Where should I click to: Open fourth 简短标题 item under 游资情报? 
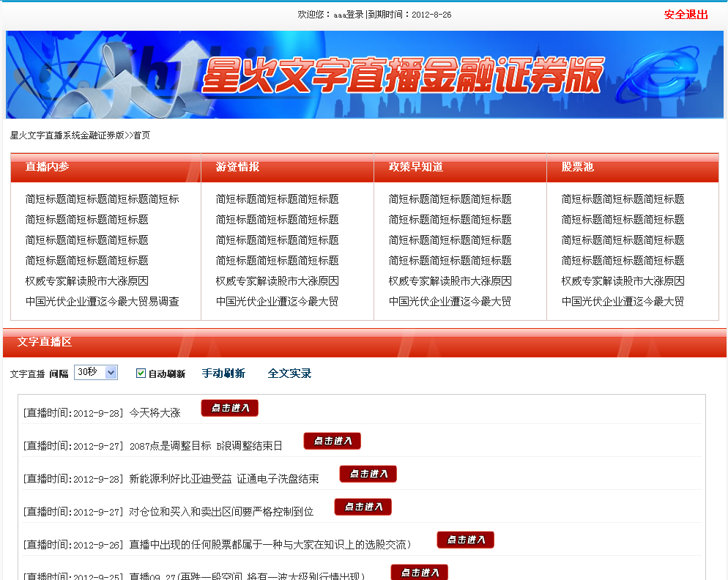(277, 261)
